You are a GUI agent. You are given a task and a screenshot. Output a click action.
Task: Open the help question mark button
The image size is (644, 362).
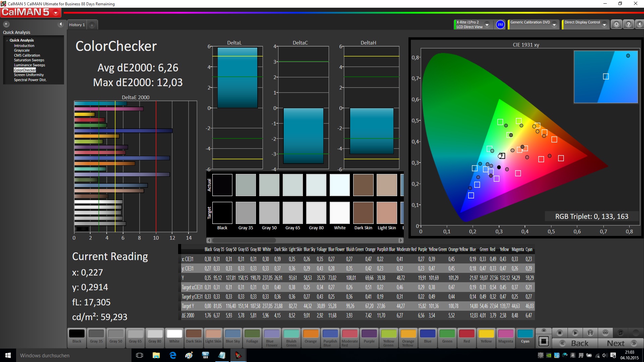(x=629, y=24)
